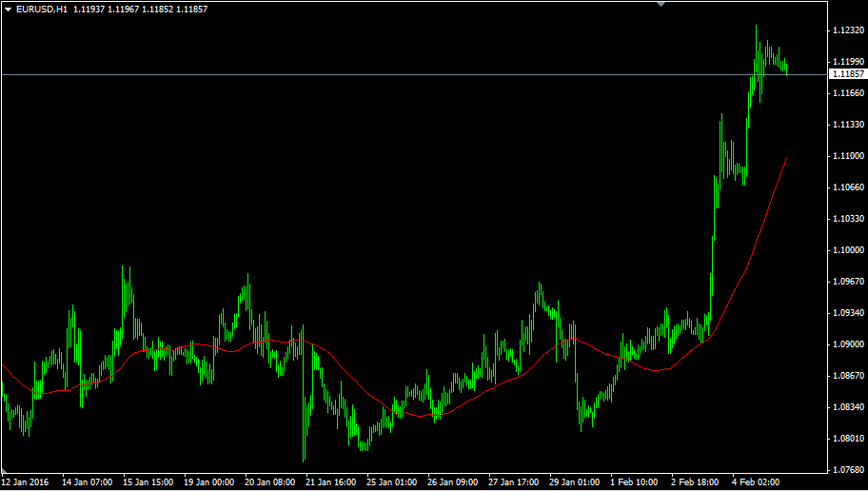This screenshot has height=491, width=868.
Task: Click the 1 Feb 10:00 time label
Action: coord(634,482)
